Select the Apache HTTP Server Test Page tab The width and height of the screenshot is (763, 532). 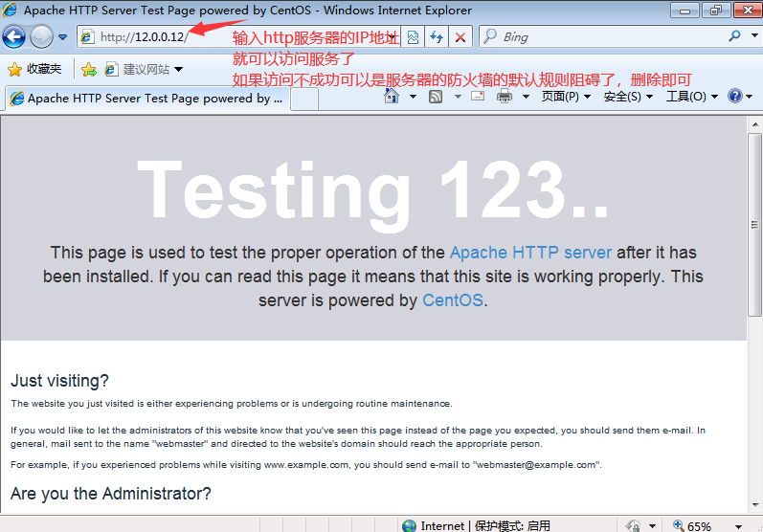147,99
